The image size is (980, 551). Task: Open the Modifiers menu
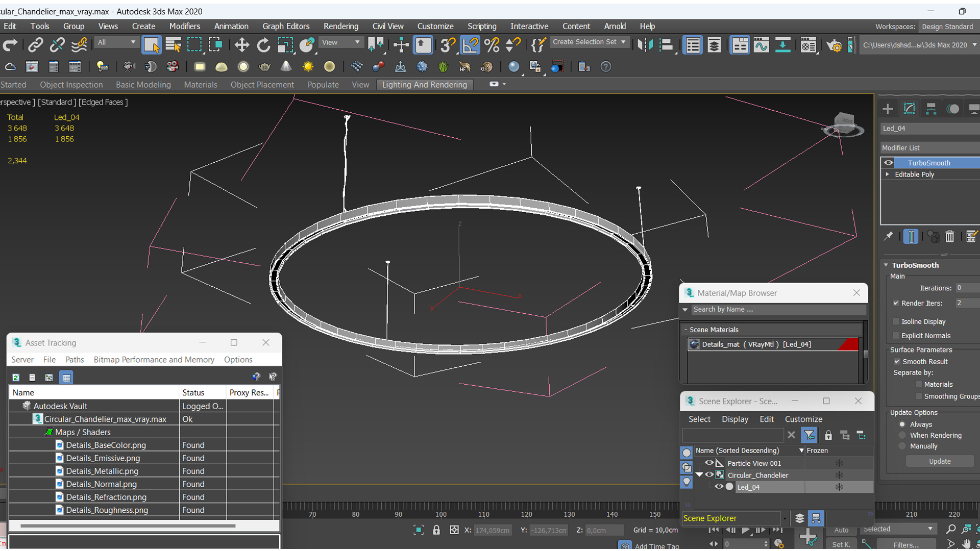pos(184,26)
